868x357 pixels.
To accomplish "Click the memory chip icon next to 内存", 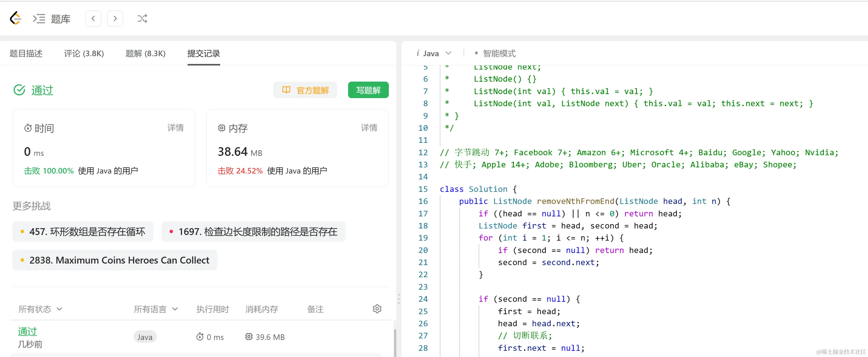I will (x=221, y=128).
